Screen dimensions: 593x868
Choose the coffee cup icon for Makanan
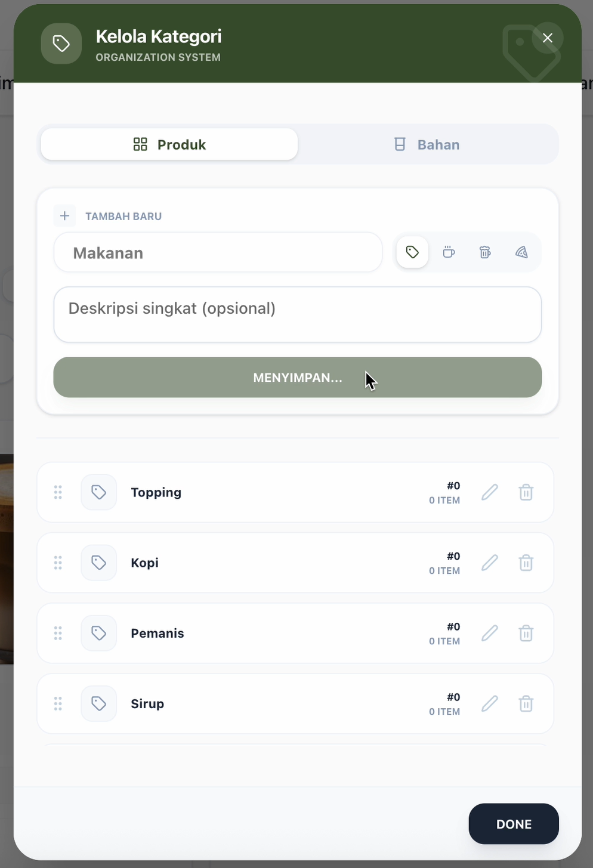[449, 252]
